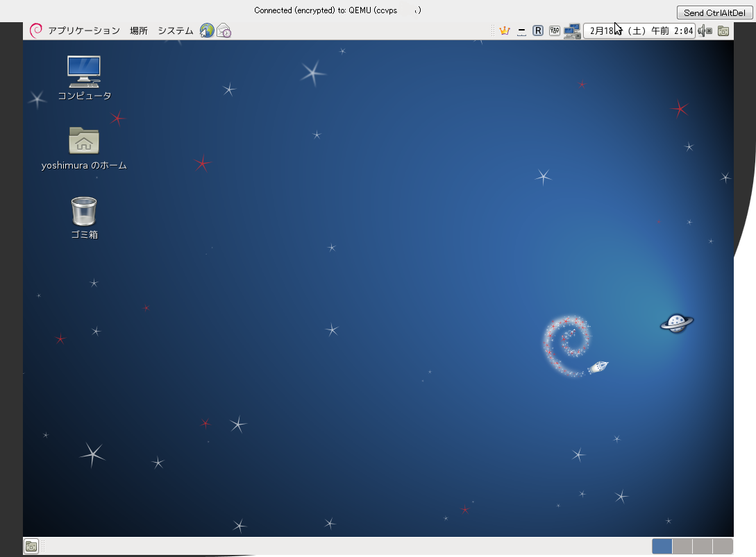Click the Send CtrlAltDel button
The image size is (756, 557).
714,12
